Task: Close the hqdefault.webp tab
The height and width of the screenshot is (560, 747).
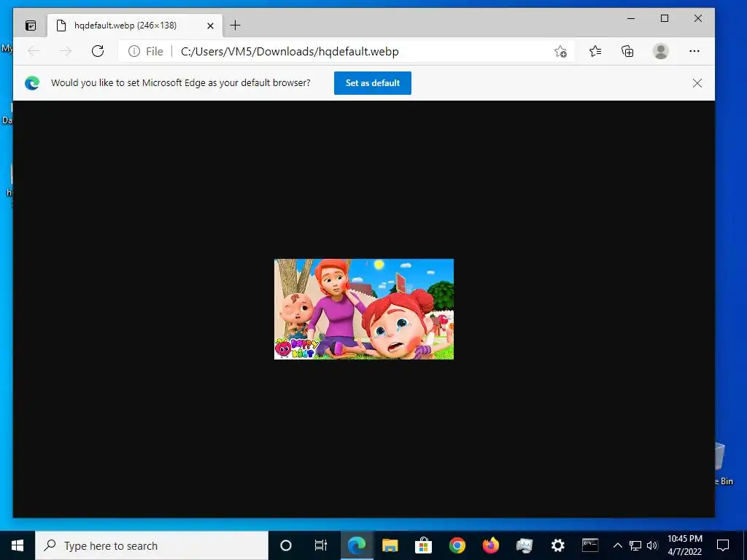Action: (210, 26)
